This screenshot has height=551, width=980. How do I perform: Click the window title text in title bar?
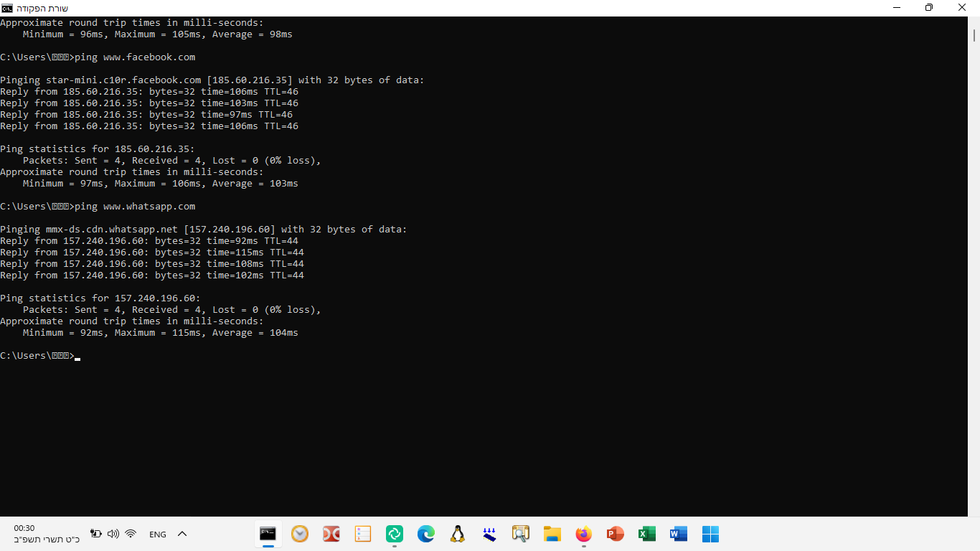42,8
